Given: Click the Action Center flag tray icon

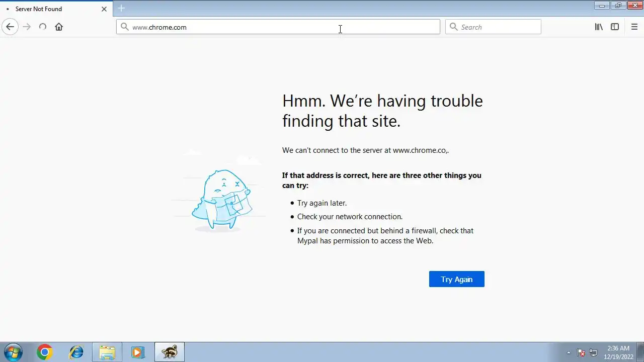Looking at the screenshot, I should 581,352.
